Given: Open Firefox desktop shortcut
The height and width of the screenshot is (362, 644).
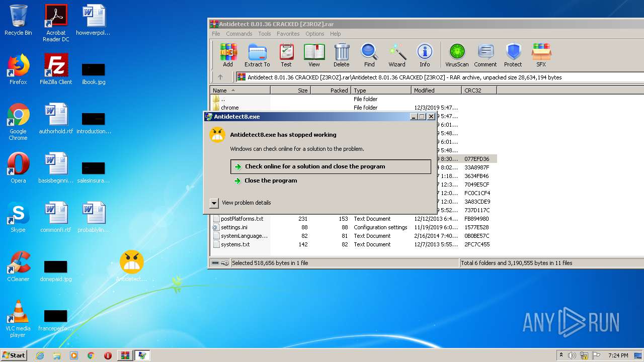Looking at the screenshot, I should coord(18,69).
